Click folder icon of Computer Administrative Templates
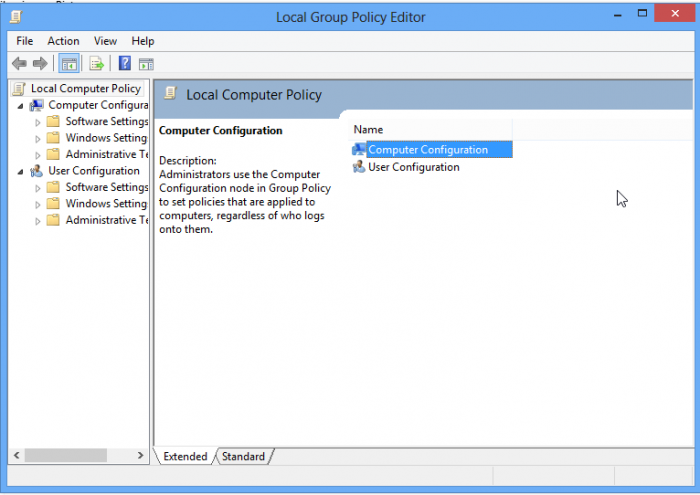 coord(53,154)
